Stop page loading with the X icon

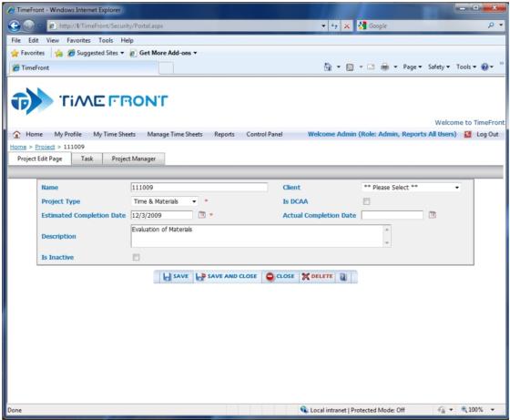pyautogui.click(x=347, y=26)
